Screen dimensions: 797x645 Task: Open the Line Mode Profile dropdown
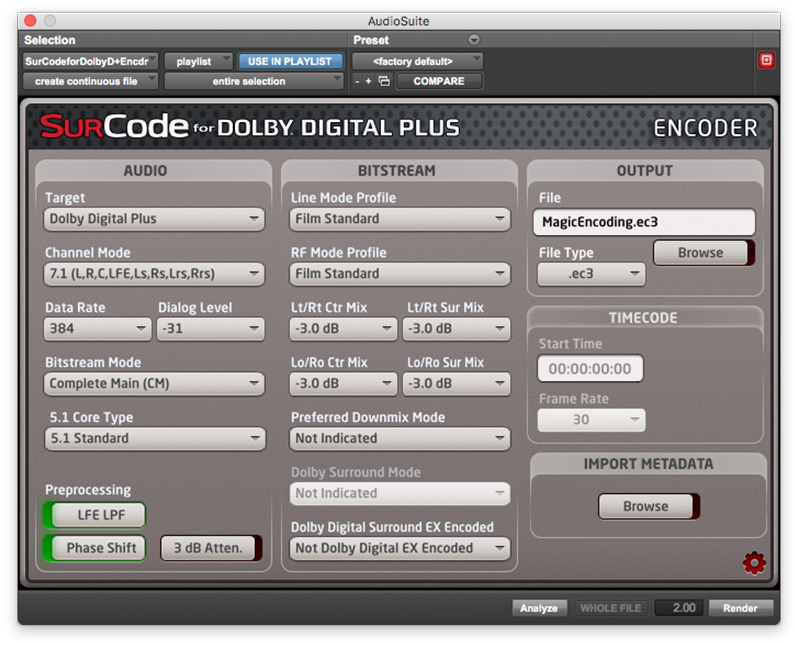(400, 219)
